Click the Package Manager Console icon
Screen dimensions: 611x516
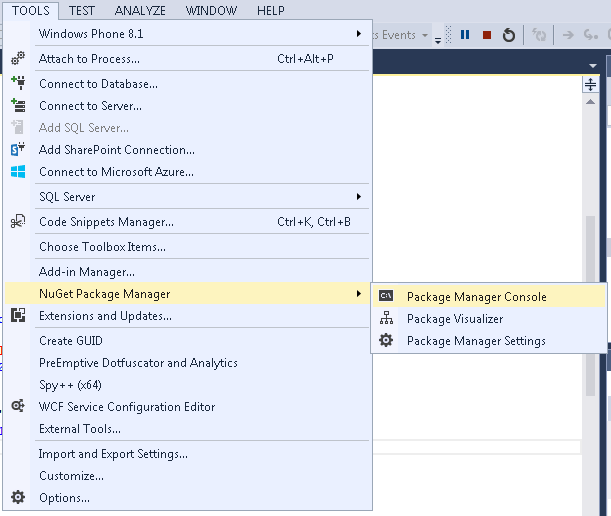click(x=386, y=296)
